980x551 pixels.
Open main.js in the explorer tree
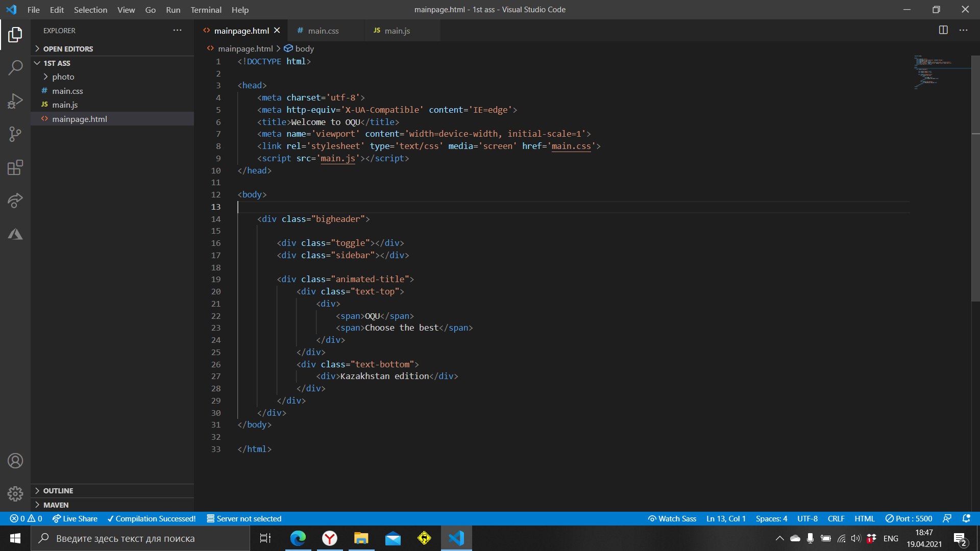click(x=112, y=105)
